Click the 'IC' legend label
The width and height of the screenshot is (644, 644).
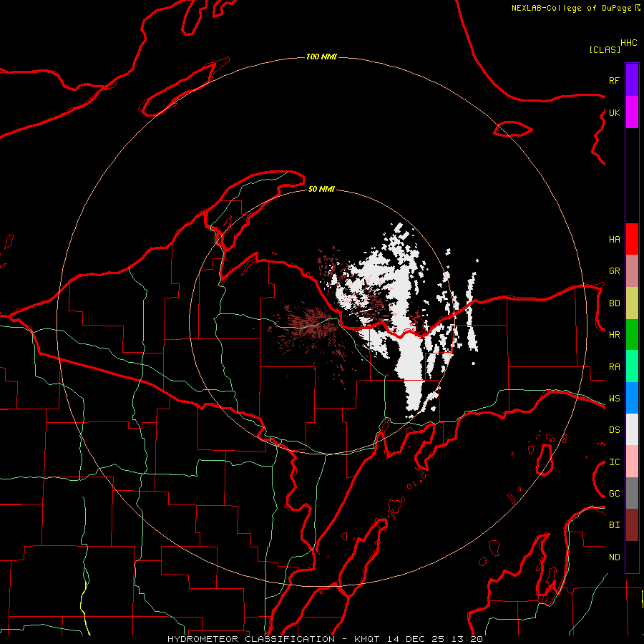[614, 462]
